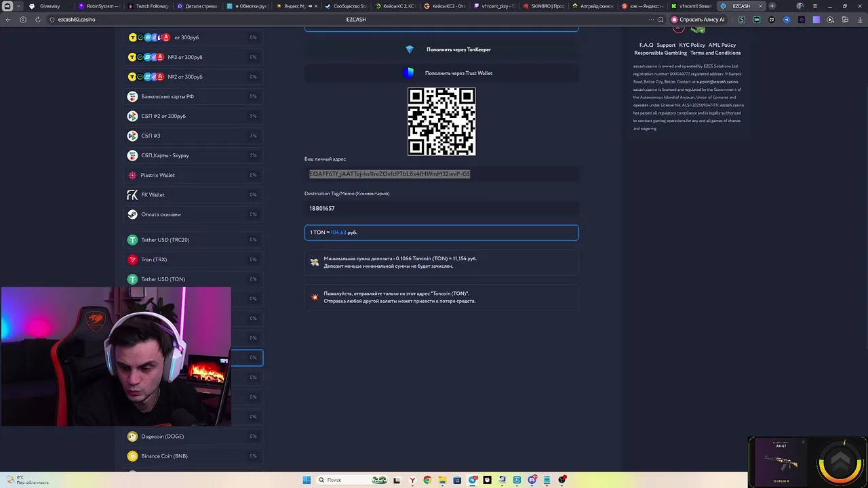Screen dimensions: 868x488
Task: Select the №3 от 300руб bank method
Action: [193, 57]
